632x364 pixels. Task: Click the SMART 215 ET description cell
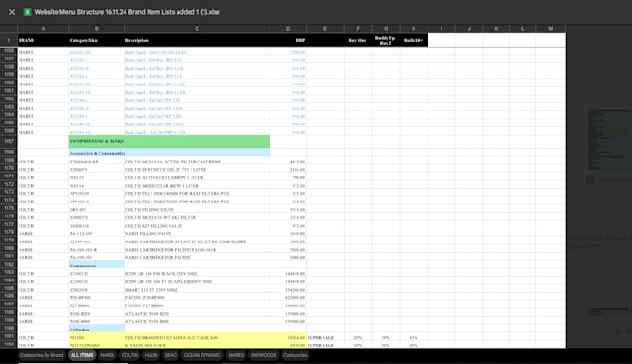tap(197, 290)
